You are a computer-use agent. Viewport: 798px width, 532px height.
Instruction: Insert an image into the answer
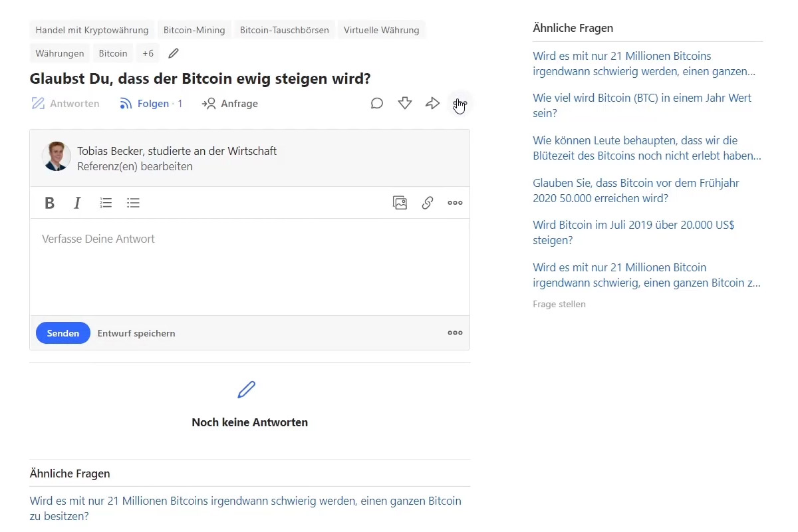point(400,203)
